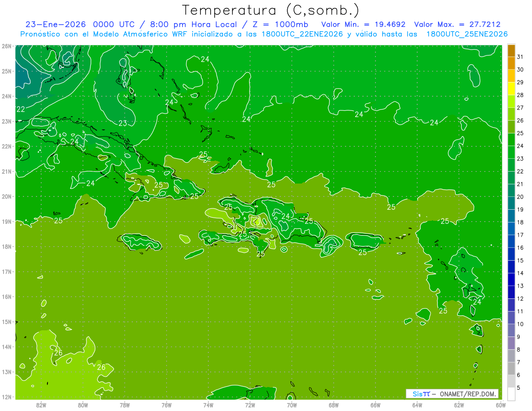This screenshot has height=411, width=532.
Task: Click the "12N" latitude axis label
Action: point(6,397)
